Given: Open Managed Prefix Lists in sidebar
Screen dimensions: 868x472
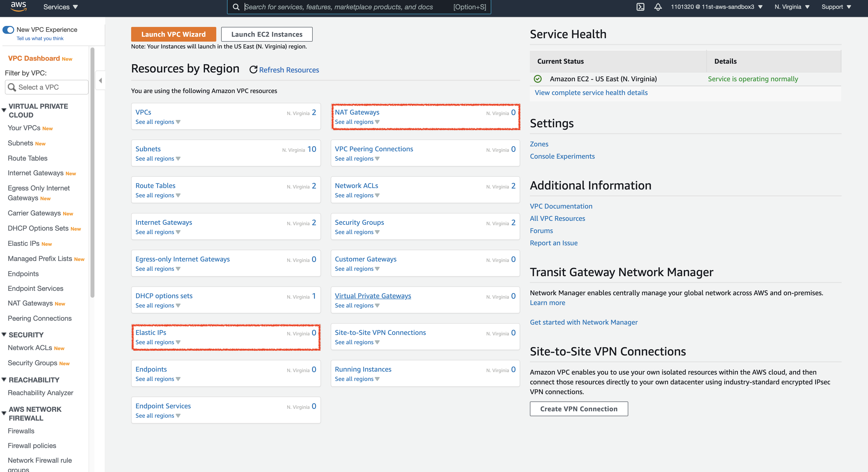Looking at the screenshot, I should [x=40, y=259].
